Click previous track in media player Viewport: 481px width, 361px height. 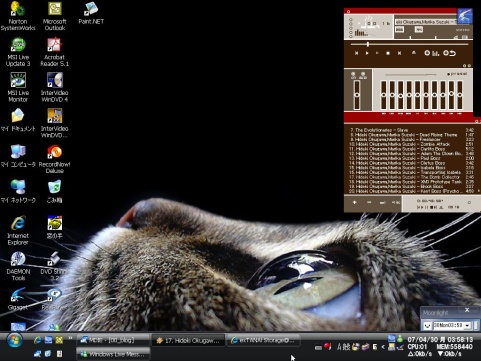coord(356,53)
